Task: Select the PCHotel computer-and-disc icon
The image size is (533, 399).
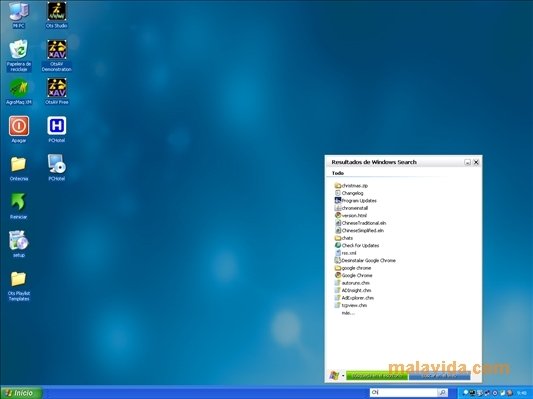Action: pyautogui.click(x=56, y=168)
